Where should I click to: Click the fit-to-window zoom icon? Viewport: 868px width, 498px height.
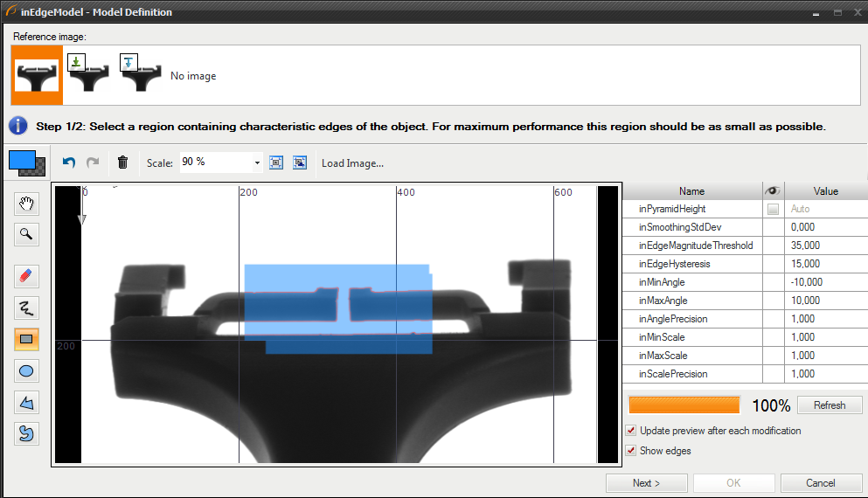[x=276, y=163]
